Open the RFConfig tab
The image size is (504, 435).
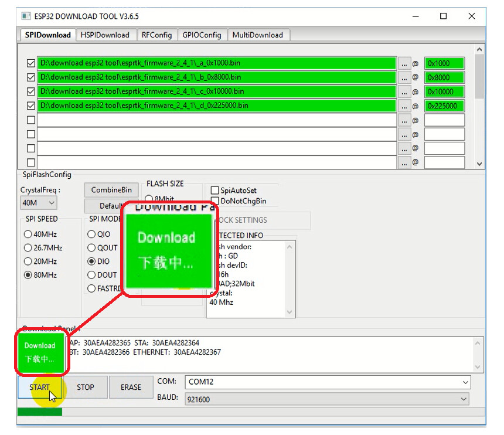156,35
